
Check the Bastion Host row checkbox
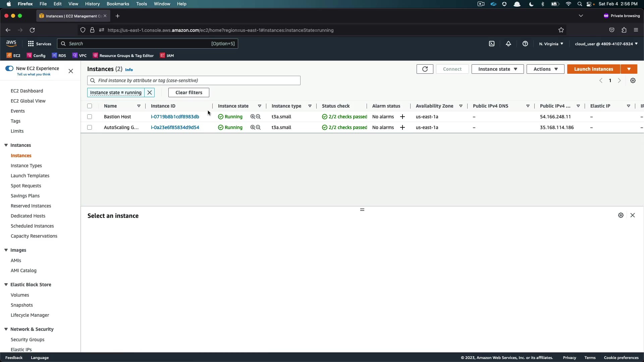point(90,117)
